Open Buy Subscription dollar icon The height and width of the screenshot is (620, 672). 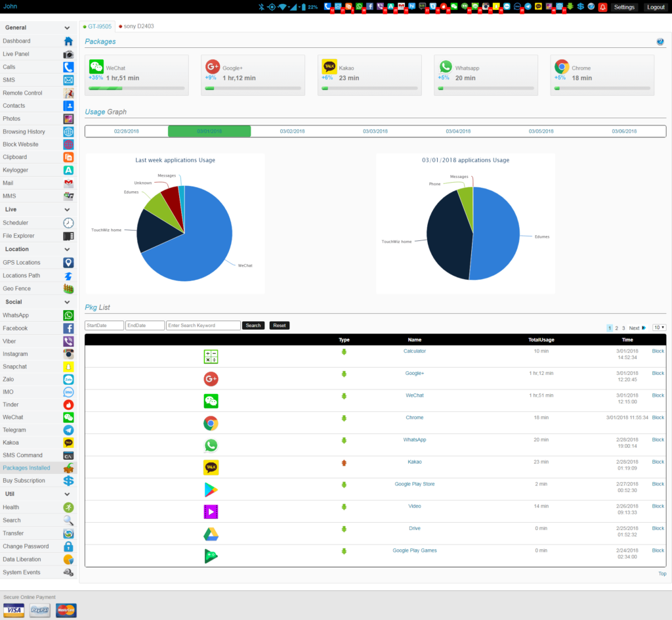[68, 481]
